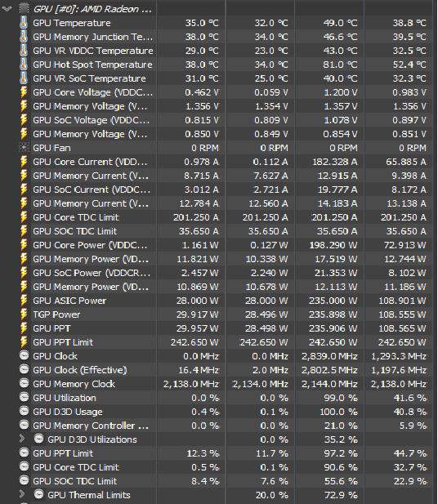Click the 2,839.0 MHz GPU Clock maximum

(329, 356)
